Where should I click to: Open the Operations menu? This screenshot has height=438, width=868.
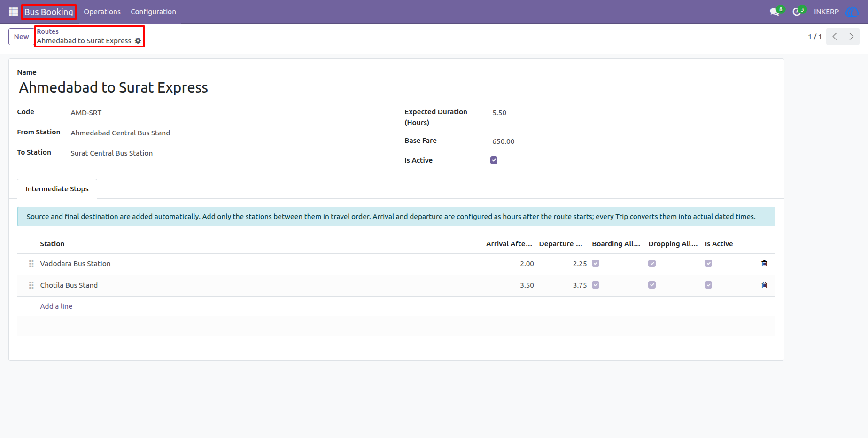[x=102, y=12]
